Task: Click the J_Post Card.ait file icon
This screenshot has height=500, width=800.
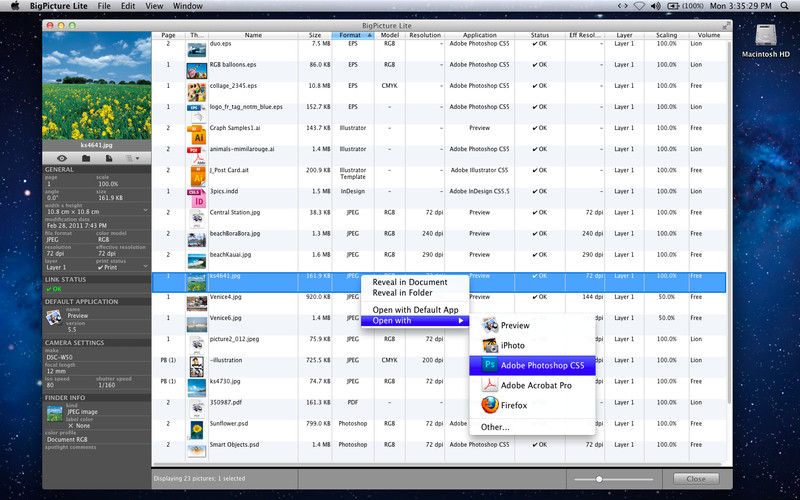Action: click(x=196, y=177)
